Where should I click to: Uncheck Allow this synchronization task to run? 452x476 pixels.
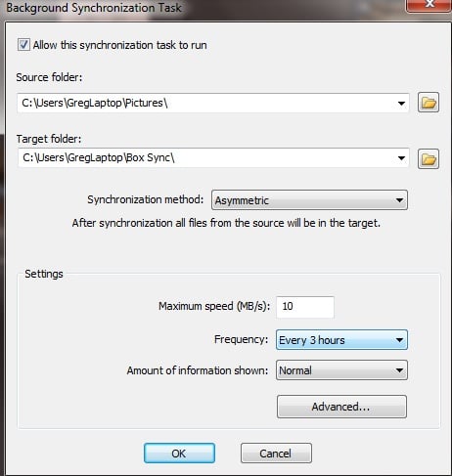(x=23, y=45)
